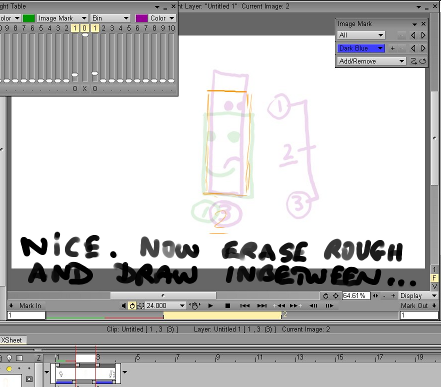
Task: Click the layer post-behavior arrow right of frames
Action: (x=125, y=372)
